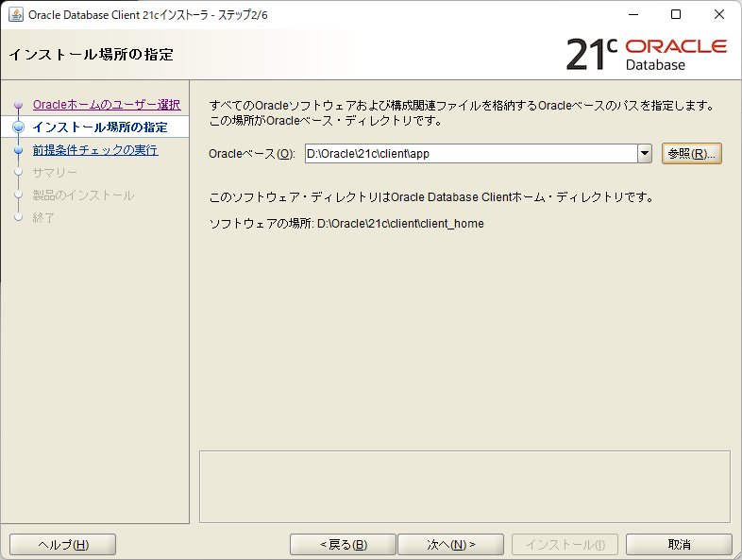The height and width of the screenshot is (560, 742).
Task: Click the ヘルプ(H) button
Action: tap(63, 545)
